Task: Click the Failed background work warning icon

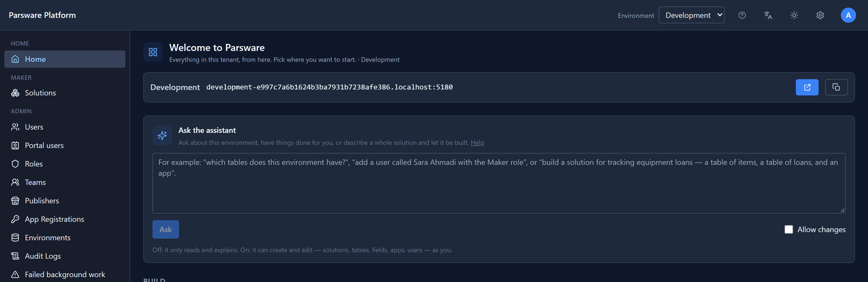Action: point(15,274)
